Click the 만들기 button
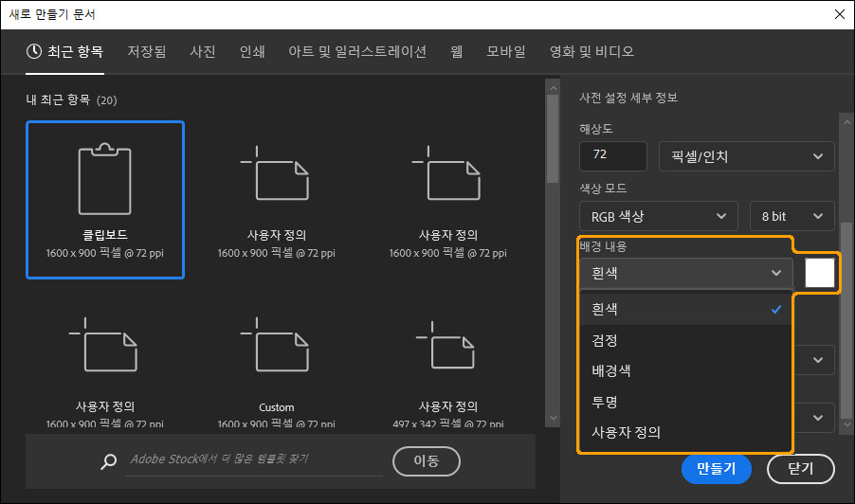This screenshot has width=855, height=504. [x=716, y=468]
